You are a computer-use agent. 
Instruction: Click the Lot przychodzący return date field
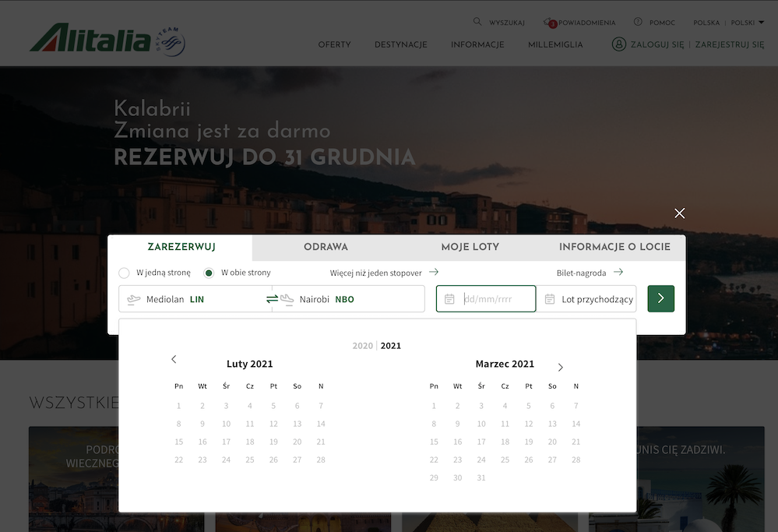pyautogui.click(x=586, y=299)
